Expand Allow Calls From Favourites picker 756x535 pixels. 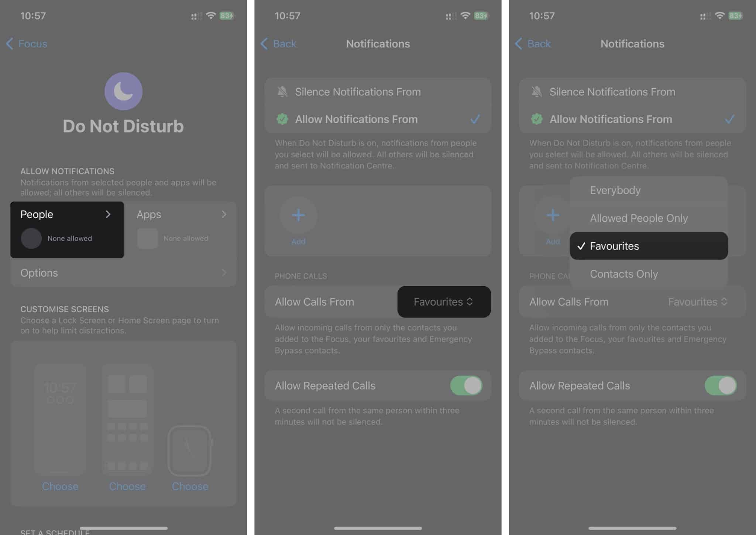(443, 301)
